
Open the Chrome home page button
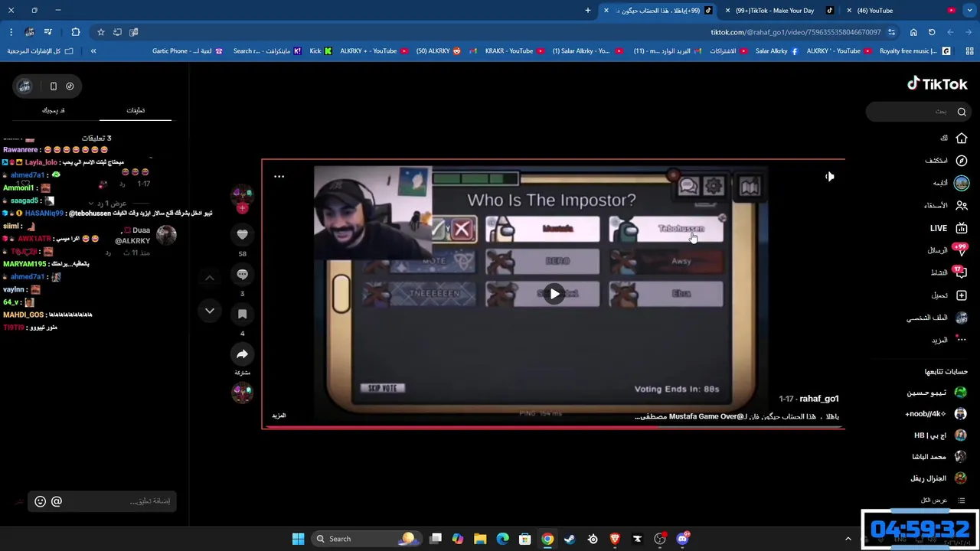coord(913,32)
